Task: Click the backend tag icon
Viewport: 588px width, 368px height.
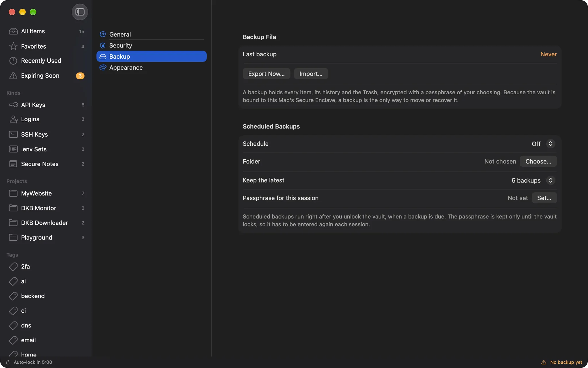Action: (13, 296)
